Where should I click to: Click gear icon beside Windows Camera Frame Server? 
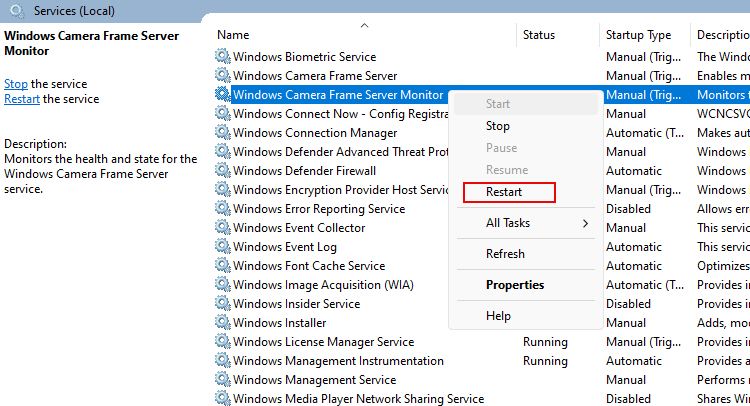(x=222, y=76)
